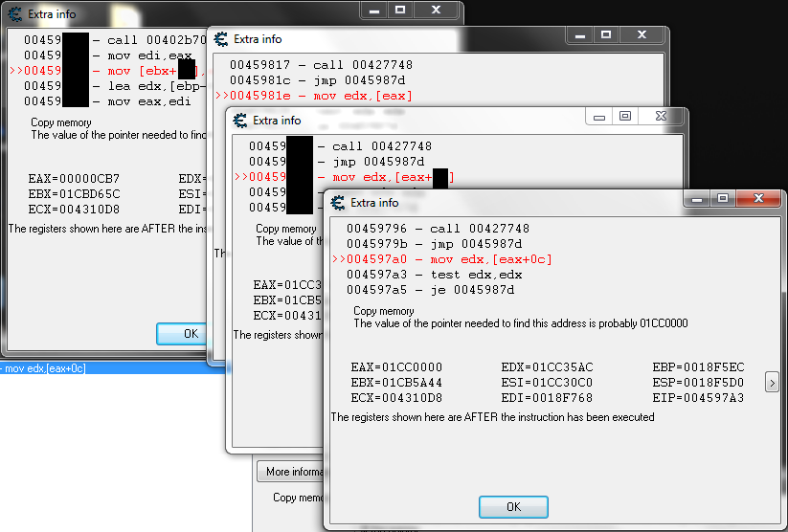The height and width of the screenshot is (532, 788).
Task: Maximize the back-left Extra info window
Action: pos(400,10)
